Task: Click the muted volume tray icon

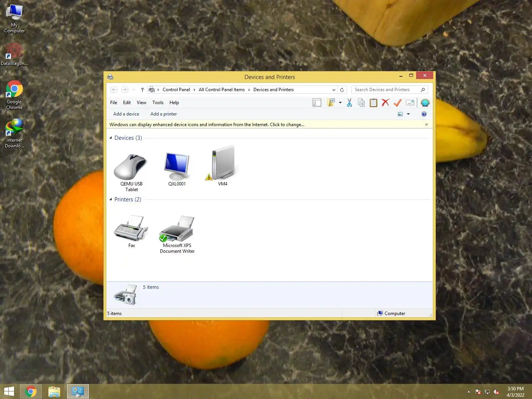Action: pyautogui.click(x=496, y=392)
